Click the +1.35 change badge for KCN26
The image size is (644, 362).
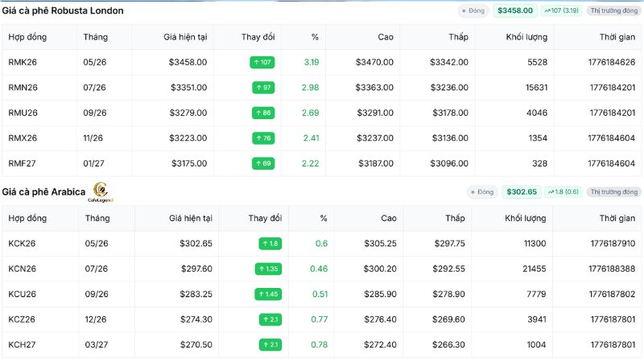click(x=268, y=269)
